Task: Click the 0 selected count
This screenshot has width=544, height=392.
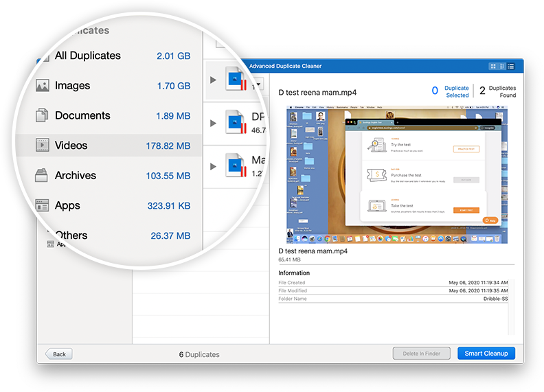Action: coord(435,91)
